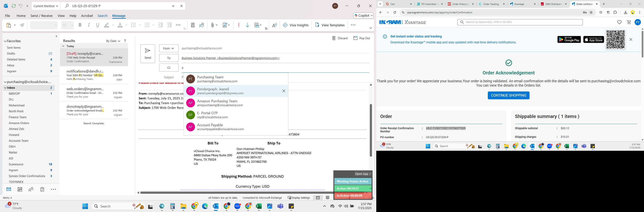Open View Templates

tap(330, 25)
